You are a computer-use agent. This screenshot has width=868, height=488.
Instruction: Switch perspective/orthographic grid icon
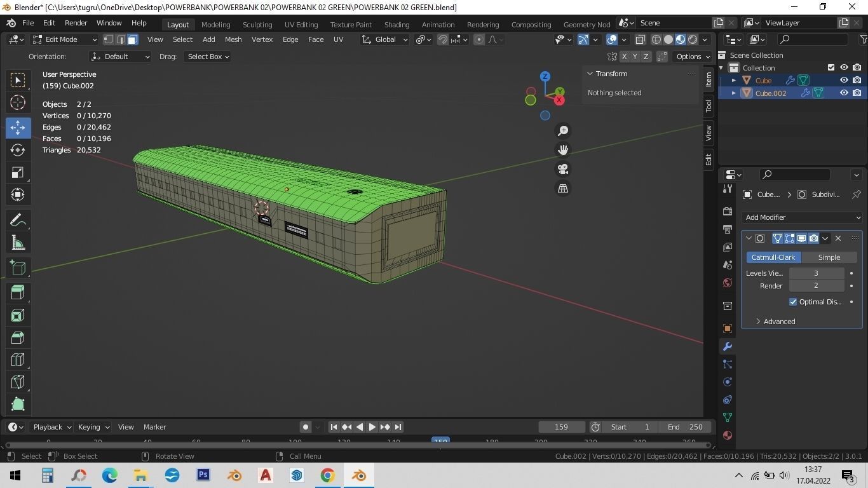pos(563,188)
